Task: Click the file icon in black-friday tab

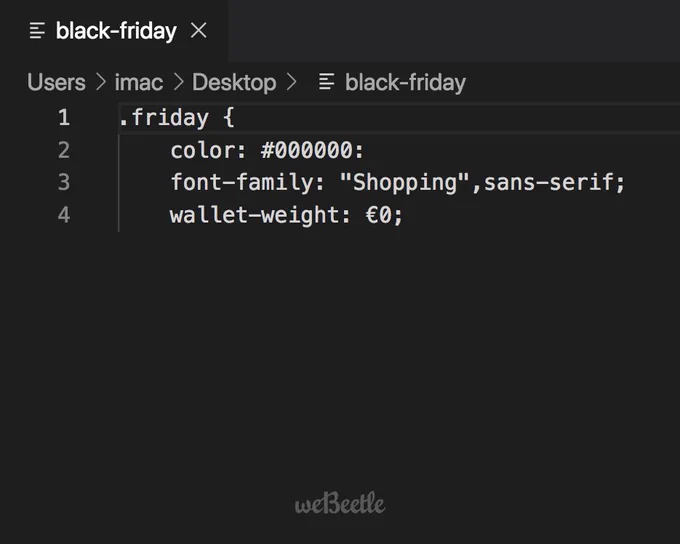Action: [x=37, y=31]
